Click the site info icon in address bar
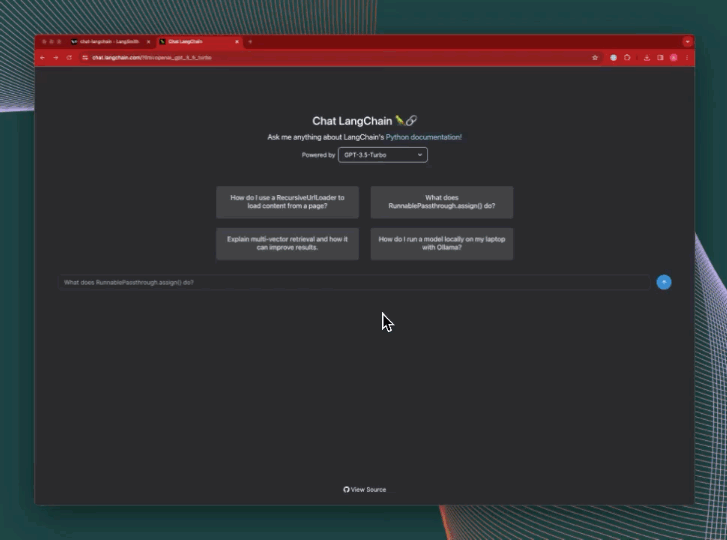 coord(85,57)
